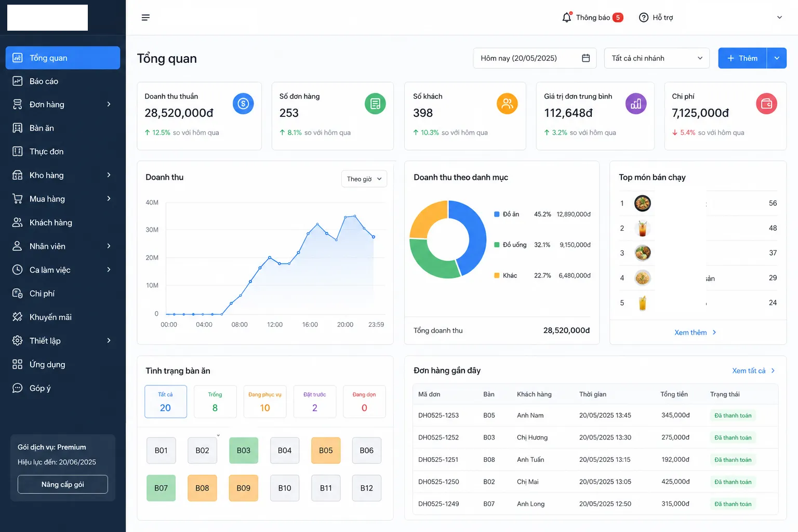Click the Nâng cấp gói button
The width and height of the screenshot is (798, 532).
point(63,484)
